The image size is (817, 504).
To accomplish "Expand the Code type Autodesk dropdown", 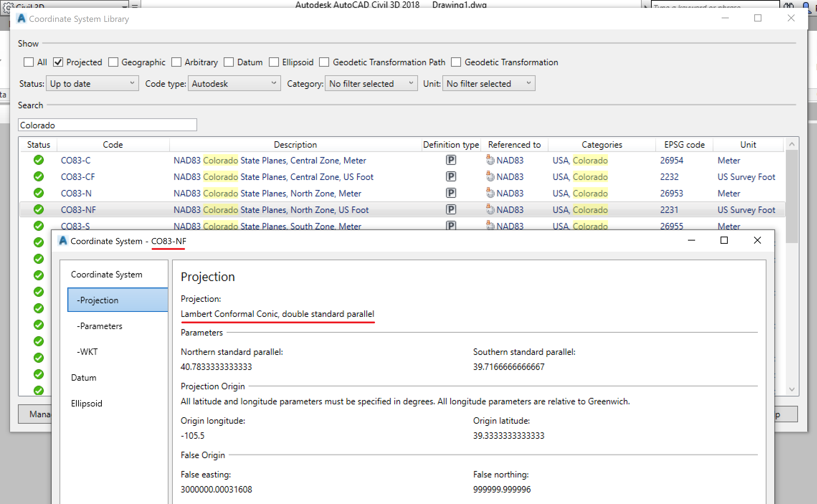I will (x=234, y=84).
